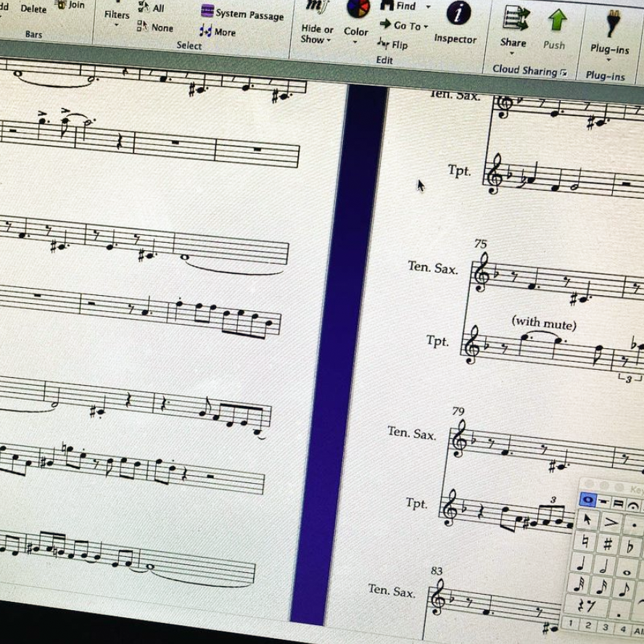Expand the Color dropdown arrow
644x644 pixels.
click(x=355, y=42)
